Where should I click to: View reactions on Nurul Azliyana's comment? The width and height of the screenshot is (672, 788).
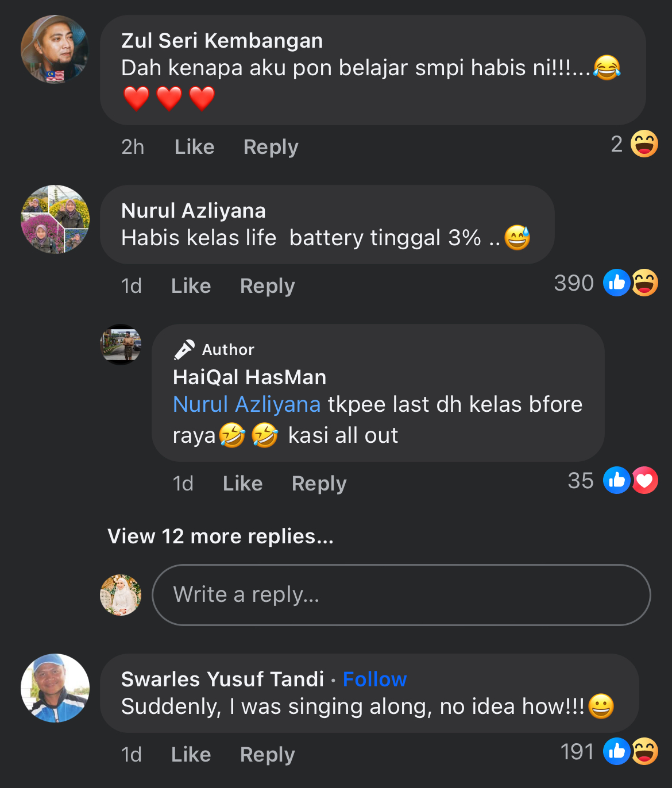(x=630, y=283)
